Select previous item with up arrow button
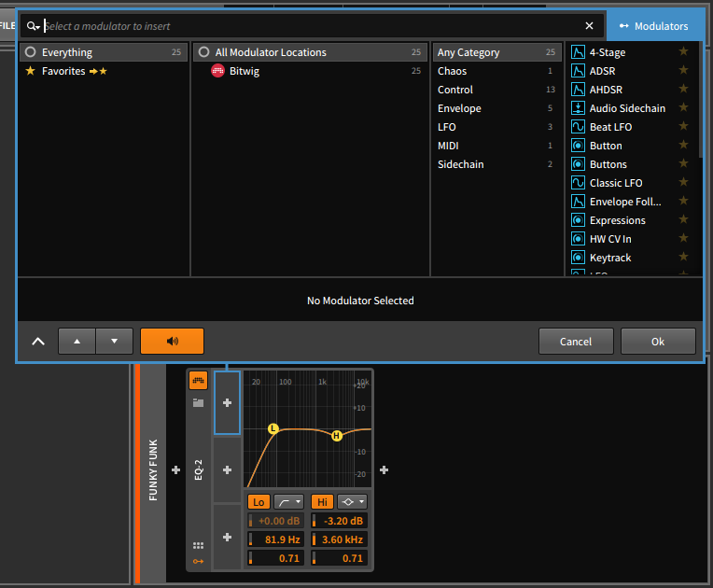Image resolution: width=713 pixels, height=588 pixels. click(77, 341)
